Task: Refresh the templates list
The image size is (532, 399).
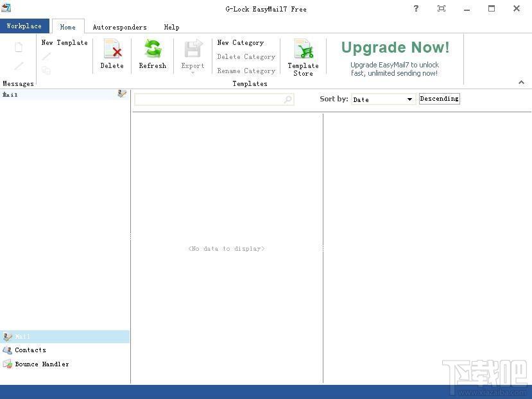Action: coord(152,50)
